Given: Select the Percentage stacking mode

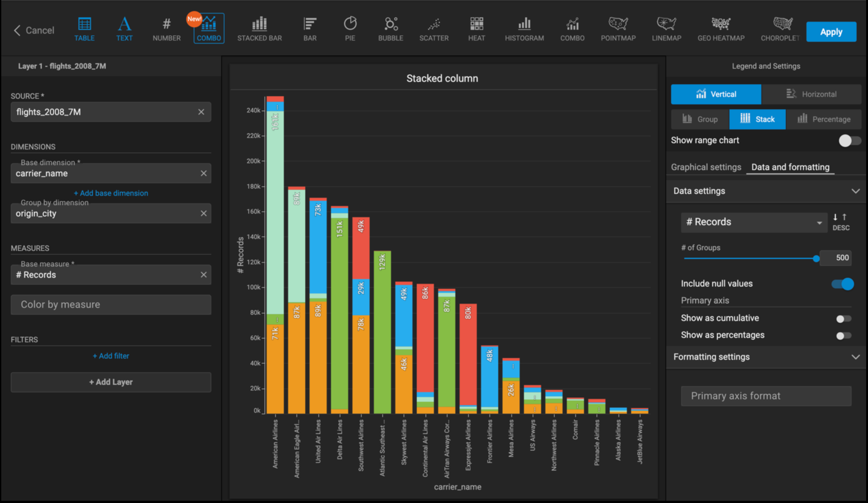Looking at the screenshot, I should tap(824, 119).
